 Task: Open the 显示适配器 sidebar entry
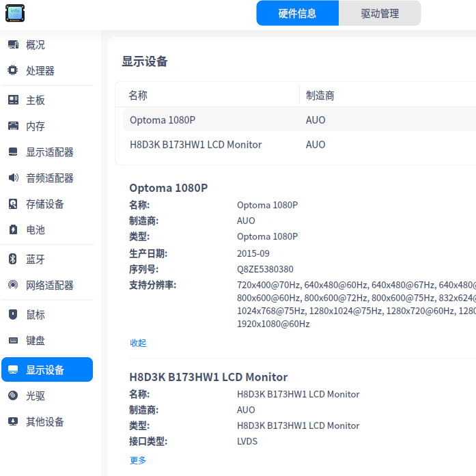click(x=47, y=152)
